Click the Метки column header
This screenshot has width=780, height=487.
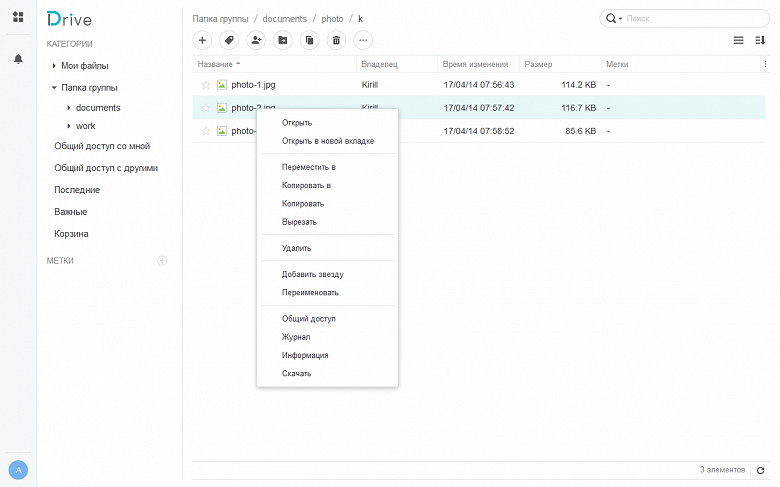(617, 64)
